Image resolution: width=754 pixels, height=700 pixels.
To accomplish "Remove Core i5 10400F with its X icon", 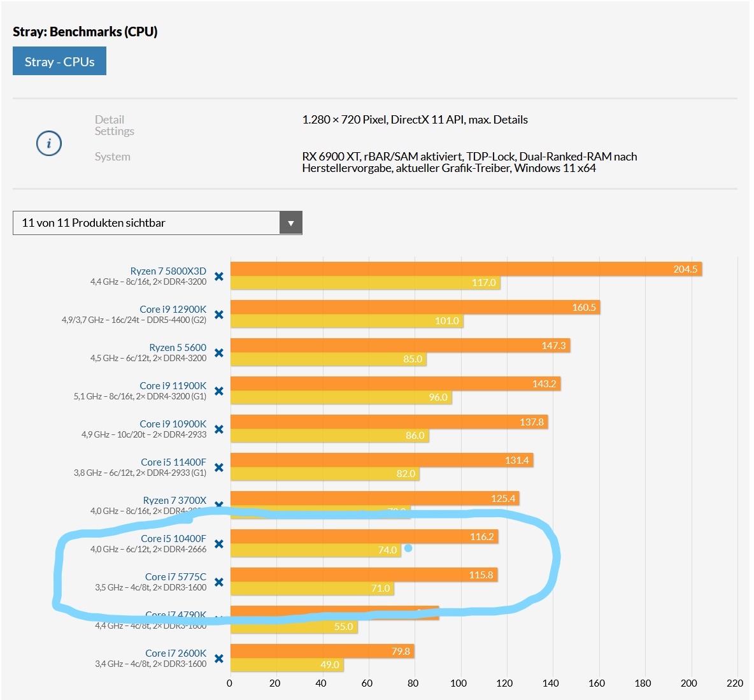I will [219, 544].
